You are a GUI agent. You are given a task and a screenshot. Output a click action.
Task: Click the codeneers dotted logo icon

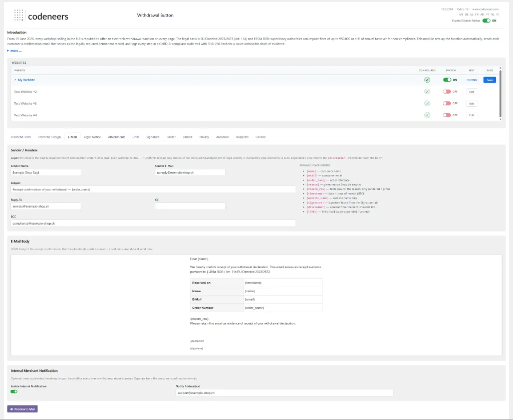coord(19,15)
